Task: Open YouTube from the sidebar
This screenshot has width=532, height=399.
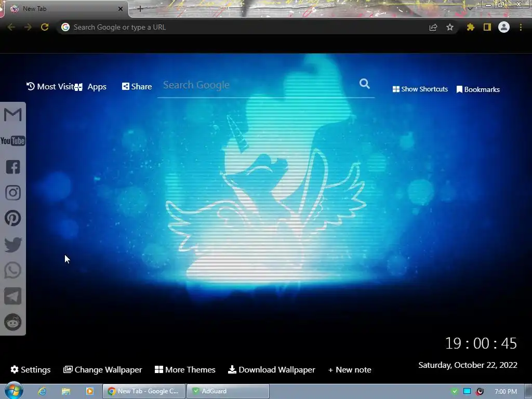Action: tap(13, 141)
